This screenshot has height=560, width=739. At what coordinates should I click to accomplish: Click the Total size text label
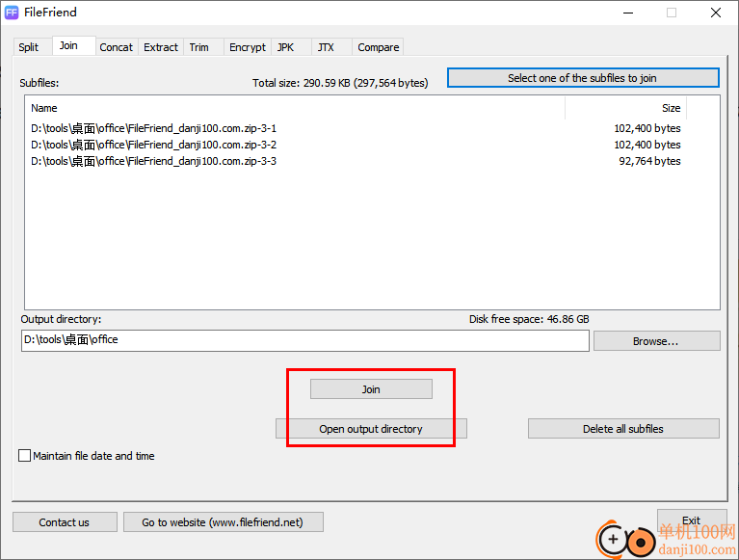point(340,83)
